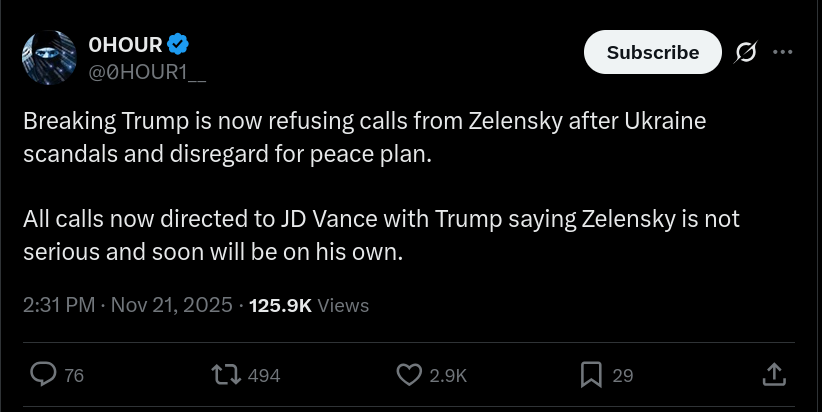Click the 125.9K Views count
Image resolution: width=822 pixels, height=412 pixels.
click(309, 305)
